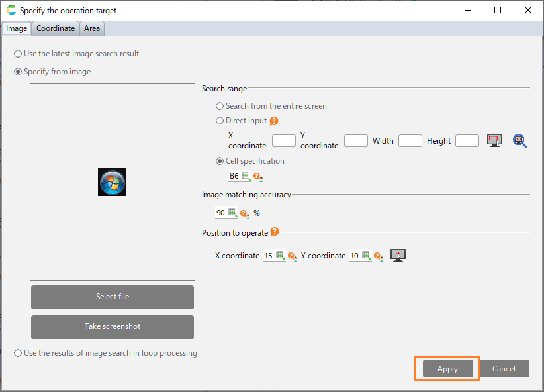Click cell picker icon in matching accuracy field

[x=232, y=213]
